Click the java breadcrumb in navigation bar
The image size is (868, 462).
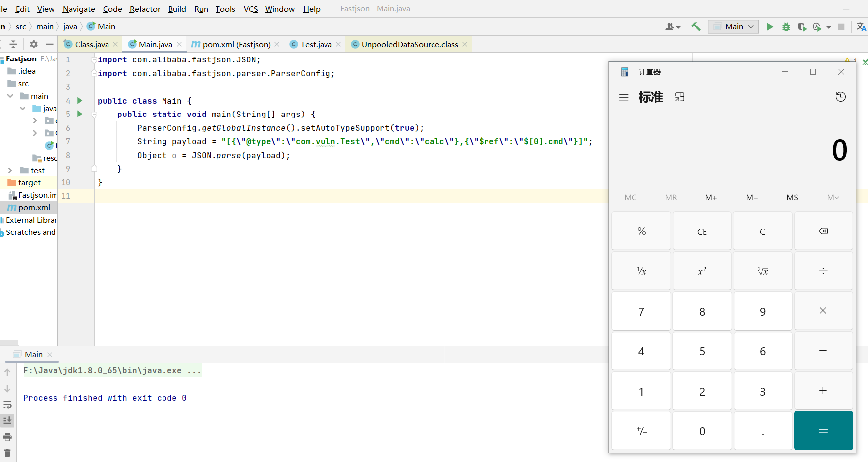coord(70,27)
